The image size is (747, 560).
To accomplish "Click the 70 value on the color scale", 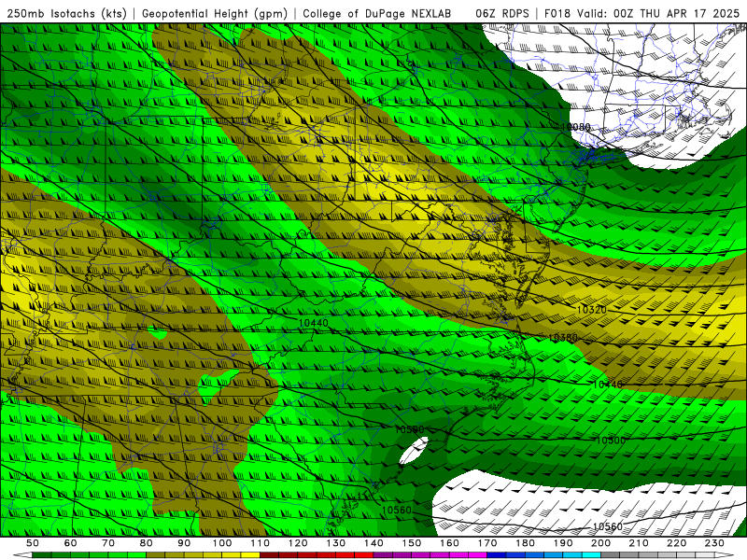I will [108, 543].
